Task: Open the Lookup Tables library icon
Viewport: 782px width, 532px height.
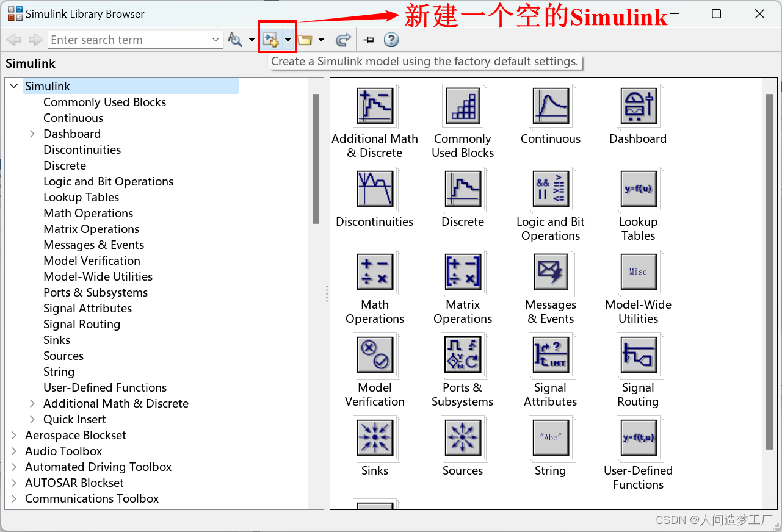Action: coord(639,189)
